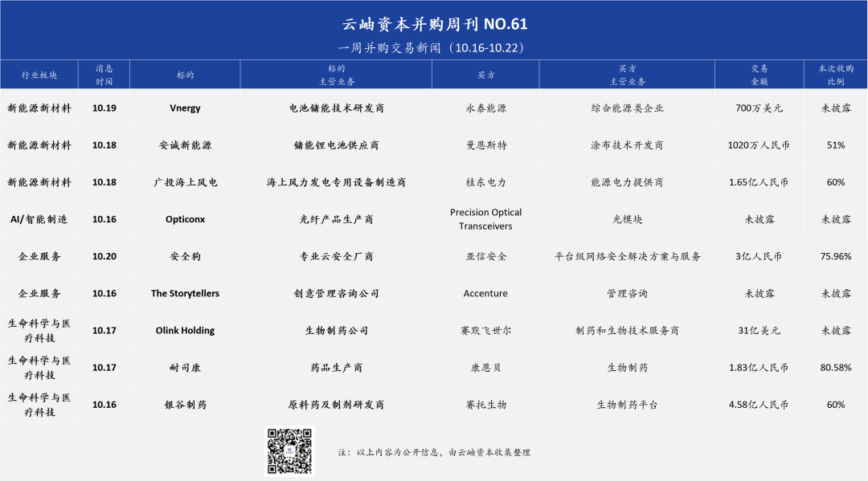This screenshot has height=481, width=868.
Task: Click the '31亿美元' amount
Action: tap(759, 331)
